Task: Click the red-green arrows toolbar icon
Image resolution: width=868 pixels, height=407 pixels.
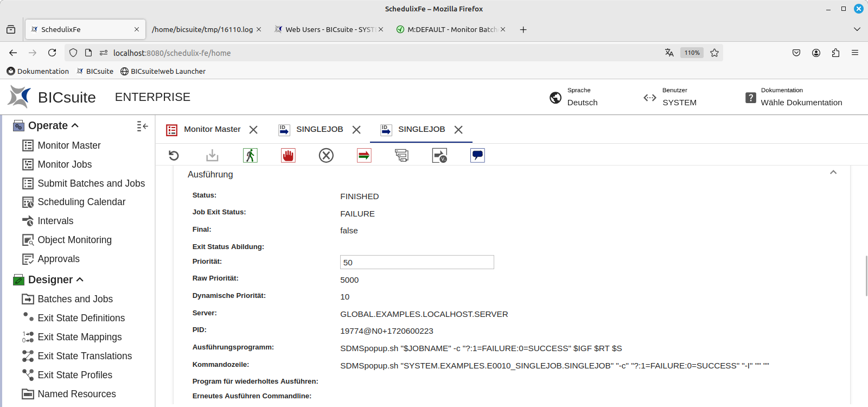Action: [364, 156]
